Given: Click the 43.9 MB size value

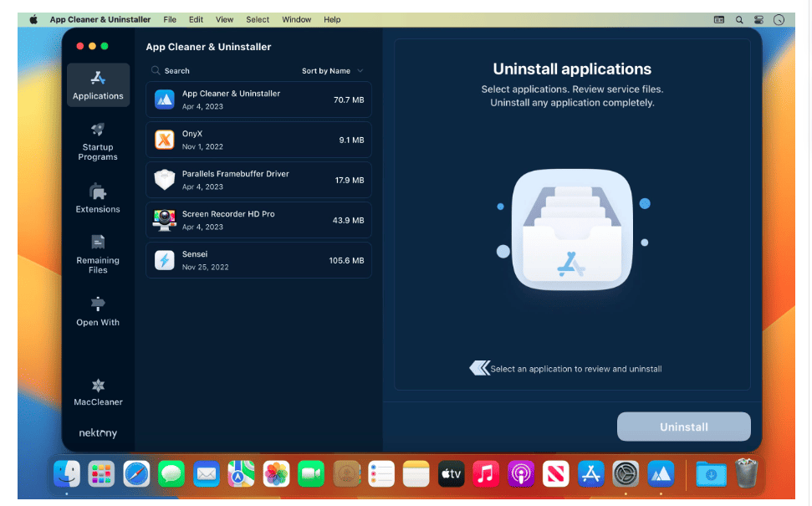Looking at the screenshot, I should 348,220.
